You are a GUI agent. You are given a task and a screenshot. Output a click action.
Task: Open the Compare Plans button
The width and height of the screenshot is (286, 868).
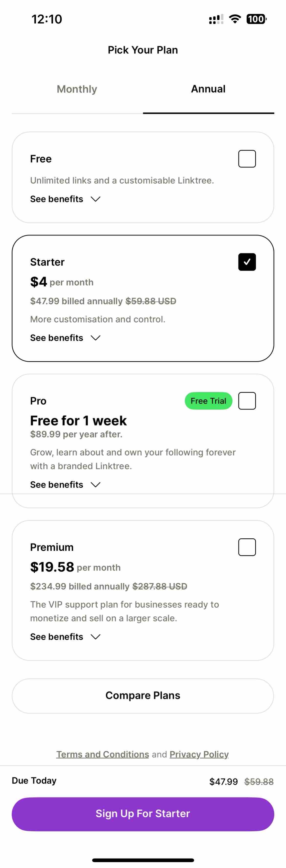143,695
